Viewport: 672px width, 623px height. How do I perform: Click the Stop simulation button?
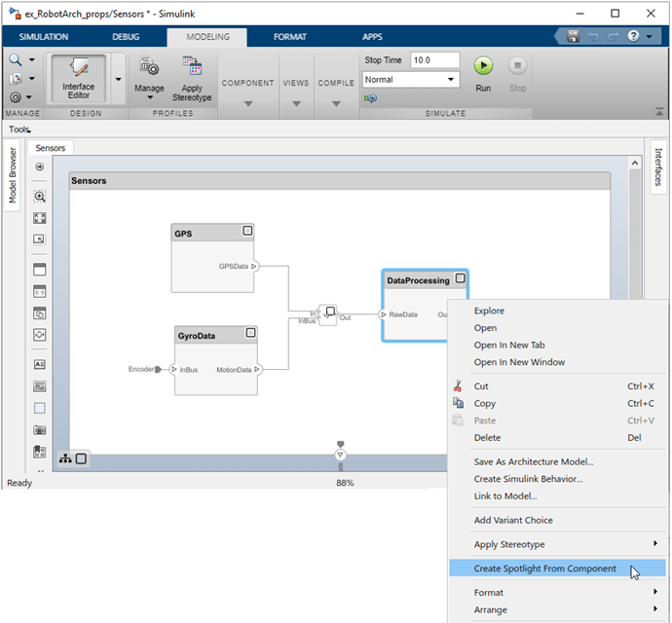point(518,65)
